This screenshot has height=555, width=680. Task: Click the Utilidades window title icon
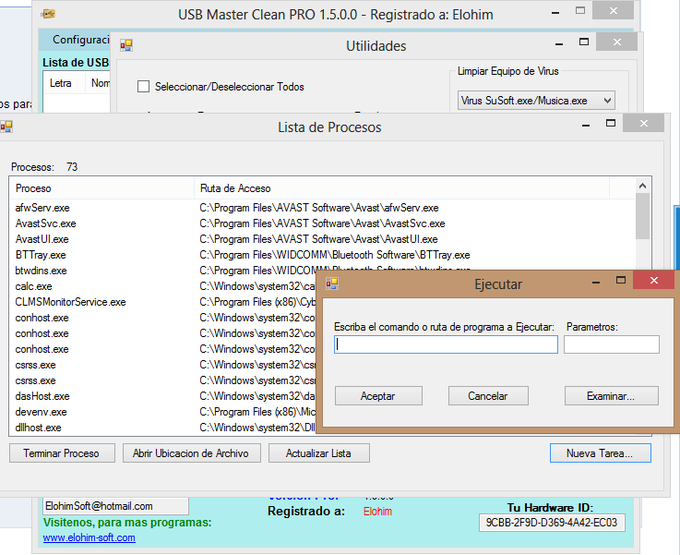[x=126, y=45]
